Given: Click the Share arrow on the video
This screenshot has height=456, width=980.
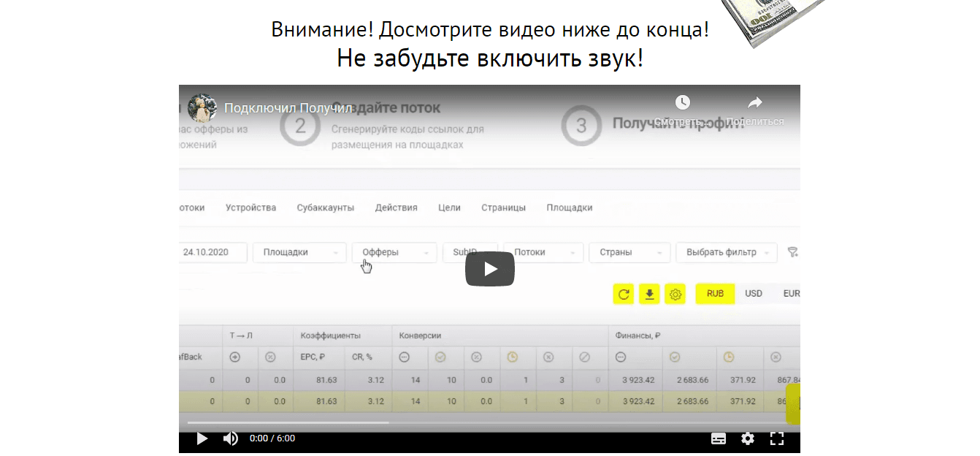Looking at the screenshot, I should click(754, 102).
